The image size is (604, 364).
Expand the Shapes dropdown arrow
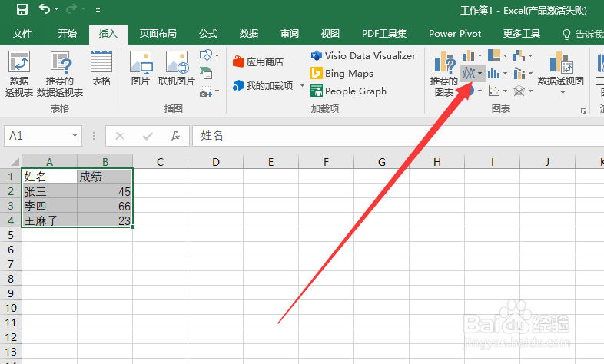(217, 56)
